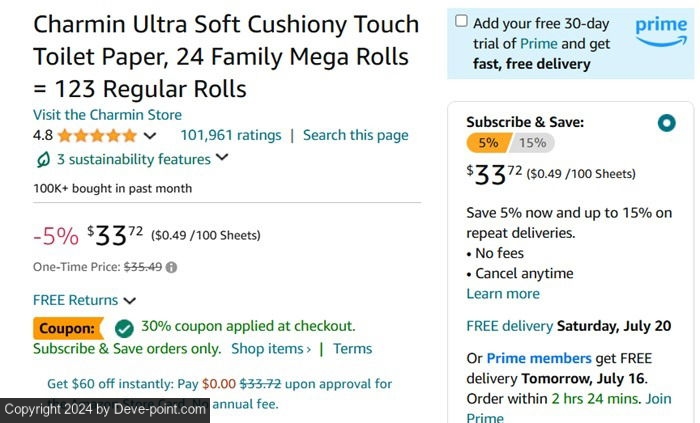Visit the Charmin Store link
Viewport: 700px width, 423px height.
[x=107, y=115]
